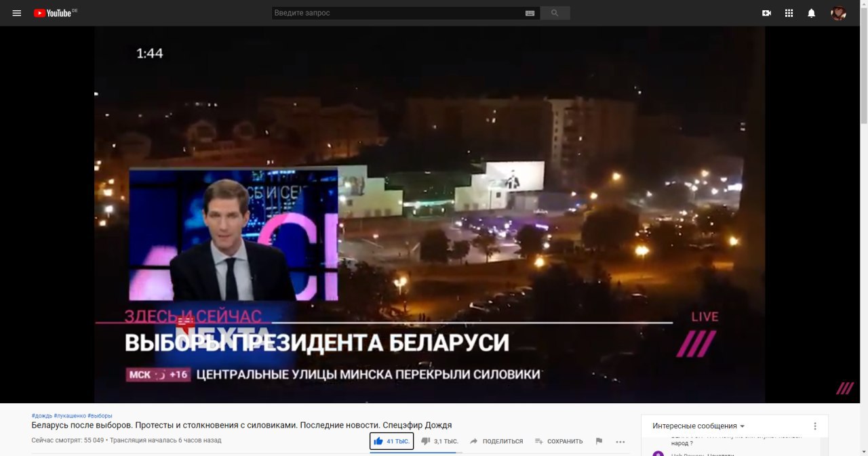The height and width of the screenshot is (456, 868).
Task: Click ПОДЕЛИТЬСЯ share button
Action: [x=496, y=441]
